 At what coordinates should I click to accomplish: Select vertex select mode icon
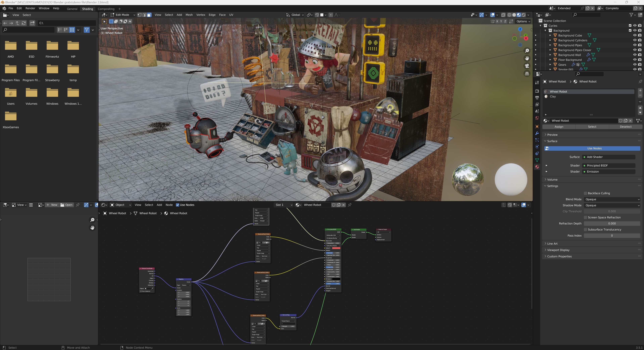[x=140, y=15]
